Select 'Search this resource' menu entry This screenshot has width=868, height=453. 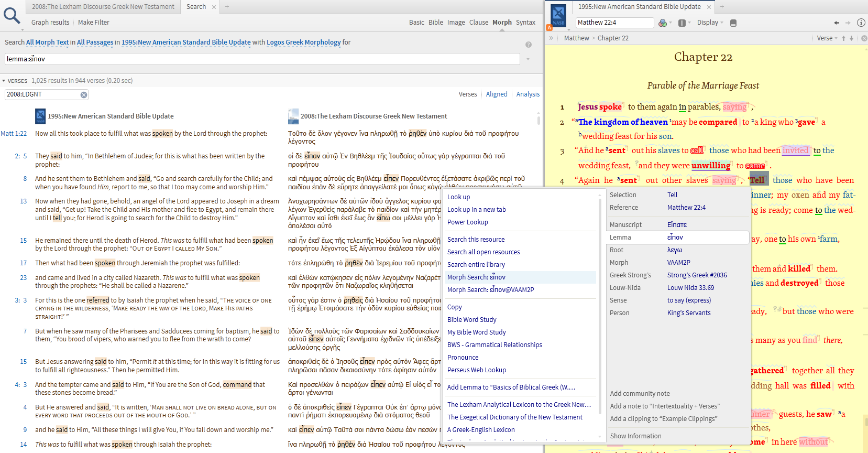coord(476,240)
